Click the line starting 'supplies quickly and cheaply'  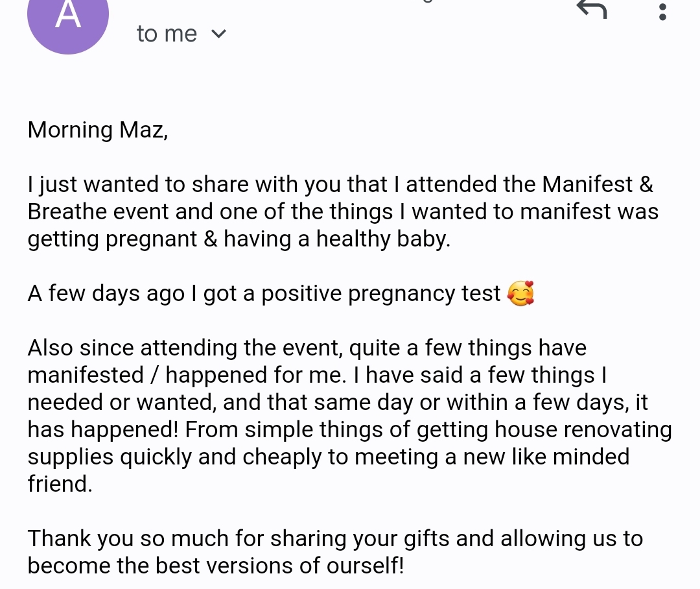tap(329, 457)
